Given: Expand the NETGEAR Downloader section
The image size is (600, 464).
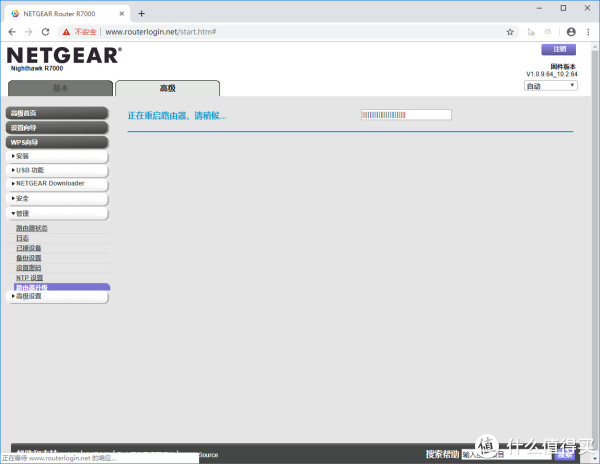Looking at the screenshot, I should point(57,184).
